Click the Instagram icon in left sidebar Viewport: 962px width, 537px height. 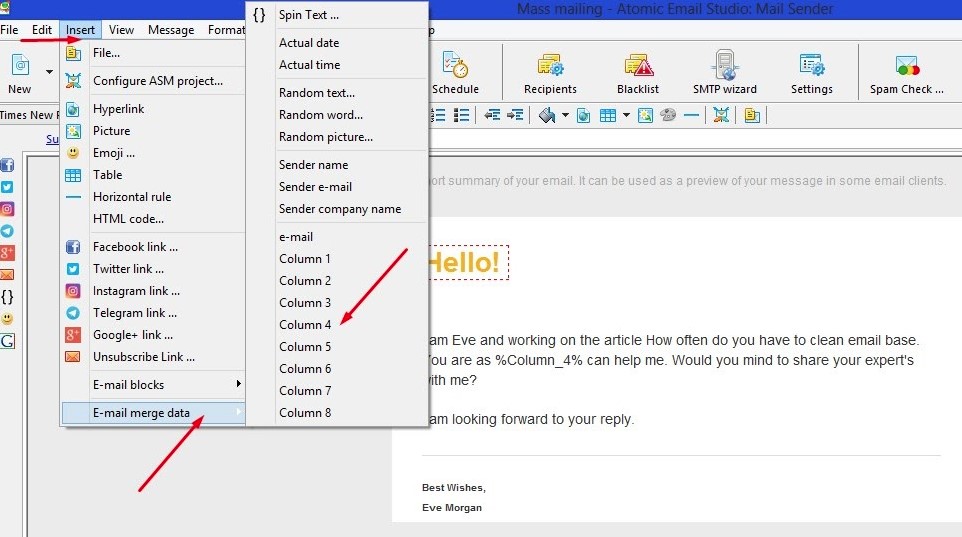[7, 209]
